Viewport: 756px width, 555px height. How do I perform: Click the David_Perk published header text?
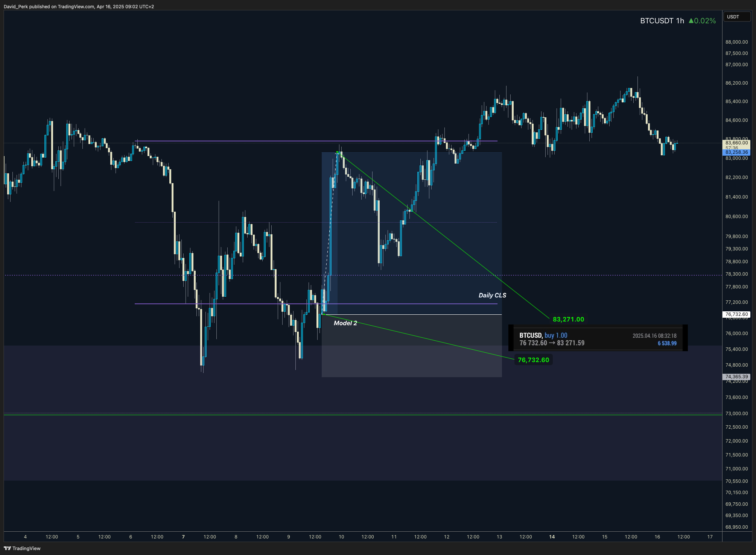79,7
